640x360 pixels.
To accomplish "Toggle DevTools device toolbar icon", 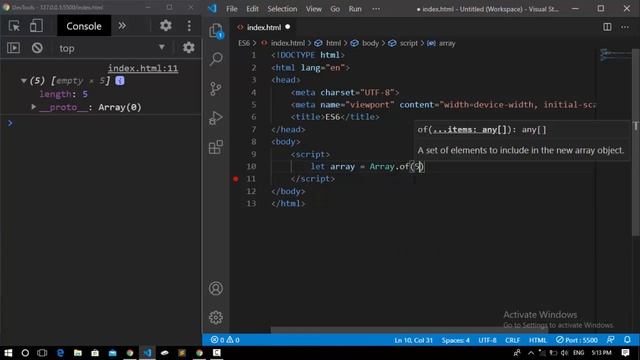I will click(36, 26).
